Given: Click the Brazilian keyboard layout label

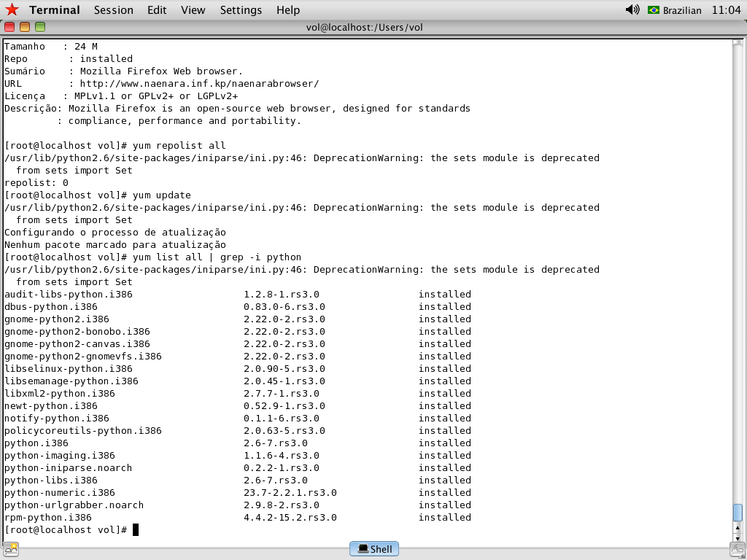Looking at the screenshot, I should tap(682, 10).
